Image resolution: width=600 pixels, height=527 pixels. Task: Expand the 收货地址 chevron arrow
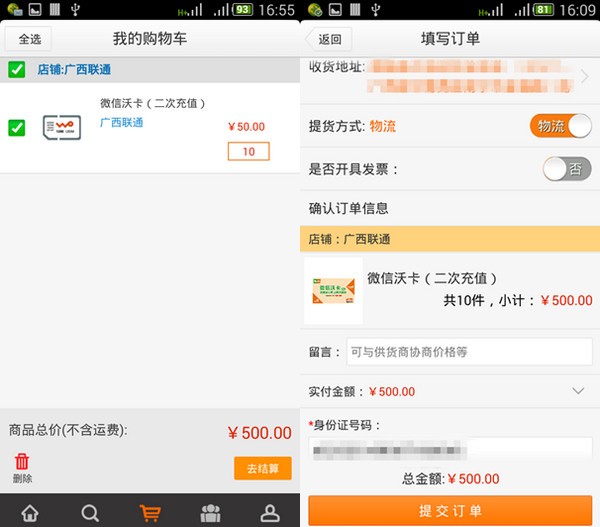585,76
